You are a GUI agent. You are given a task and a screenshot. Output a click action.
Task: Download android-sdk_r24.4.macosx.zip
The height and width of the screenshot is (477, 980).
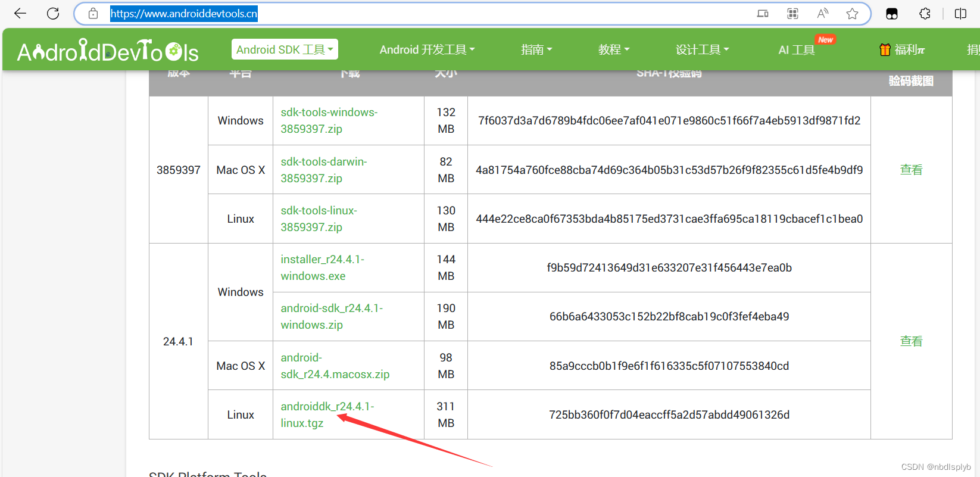click(x=335, y=366)
